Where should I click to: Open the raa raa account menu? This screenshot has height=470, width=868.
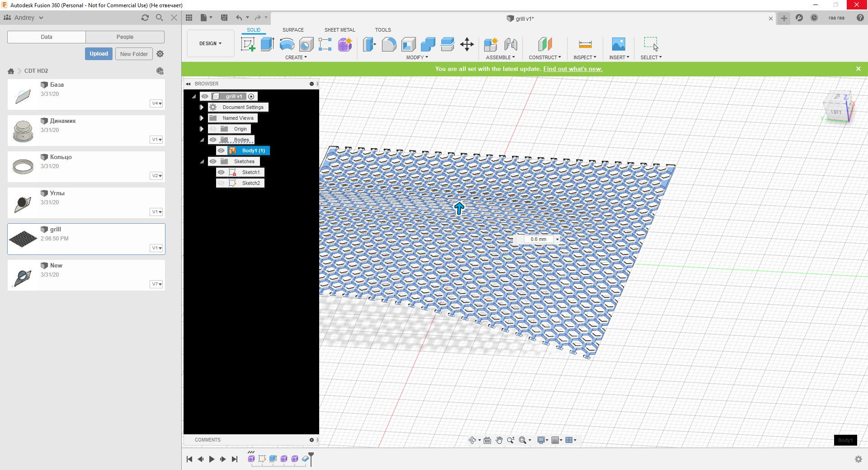tap(836, 18)
